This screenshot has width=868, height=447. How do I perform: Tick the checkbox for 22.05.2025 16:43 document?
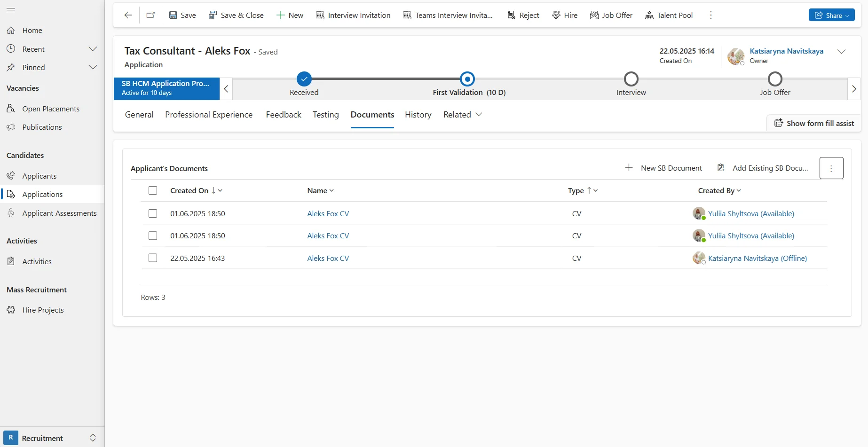tap(153, 258)
